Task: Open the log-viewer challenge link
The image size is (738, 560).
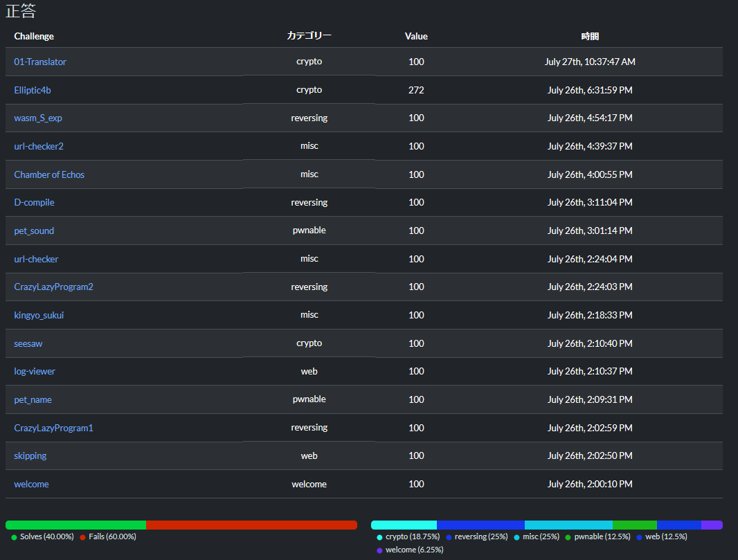Action: (x=35, y=371)
